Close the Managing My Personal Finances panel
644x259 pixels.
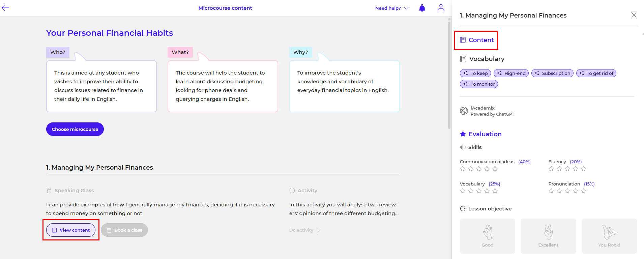(x=634, y=15)
